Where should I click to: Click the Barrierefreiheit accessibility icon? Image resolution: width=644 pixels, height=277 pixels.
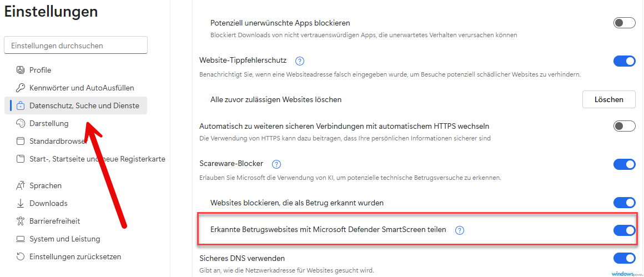[x=21, y=221]
